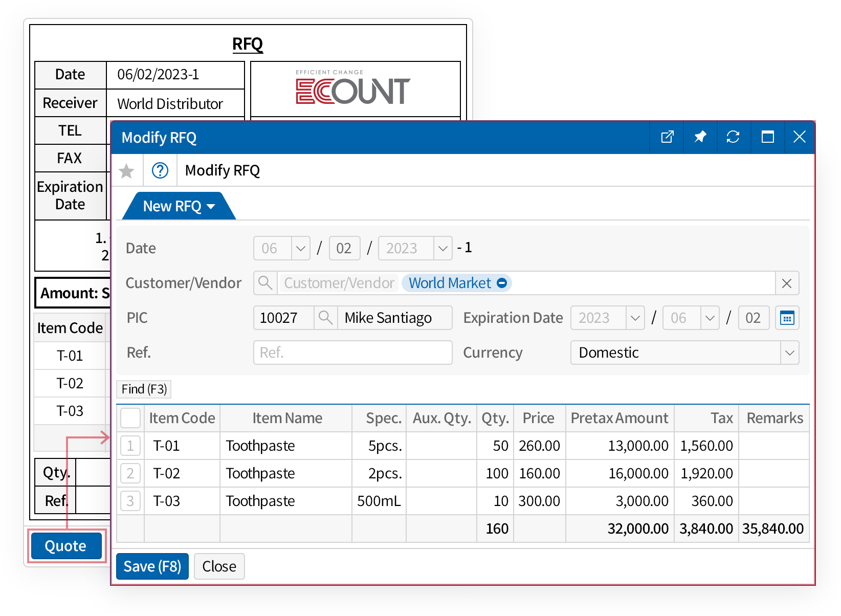The image size is (841, 616).
Task: Open the expiration date calendar picker
Action: point(787,318)
